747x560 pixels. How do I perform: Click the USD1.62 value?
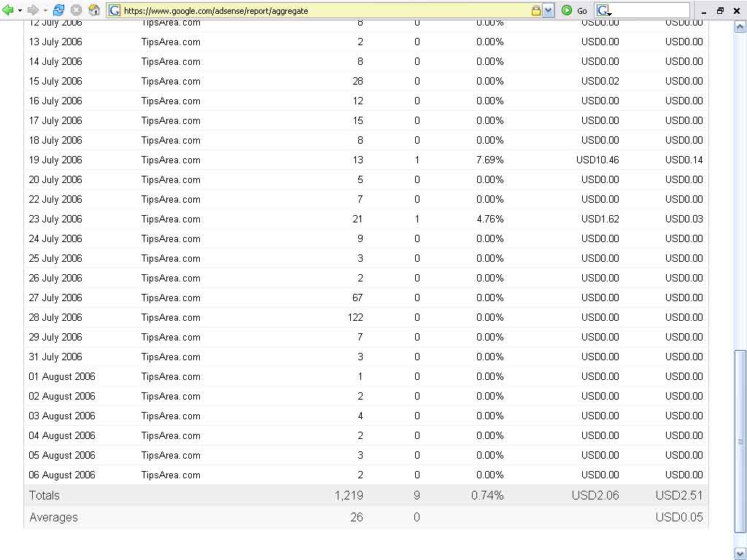[600, 219]
